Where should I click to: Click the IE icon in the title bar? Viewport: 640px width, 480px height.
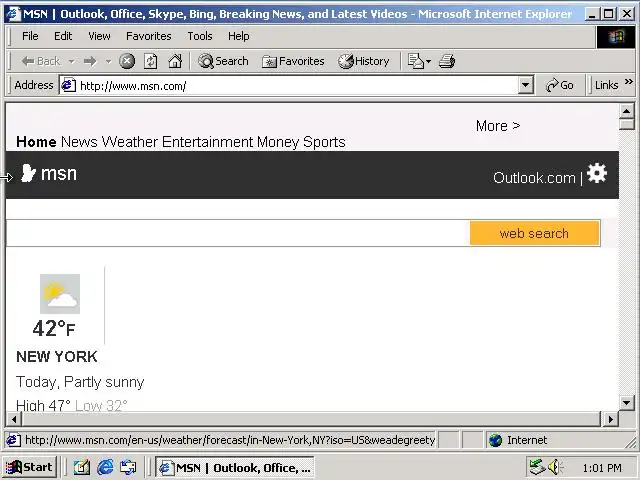pos(13,14)
